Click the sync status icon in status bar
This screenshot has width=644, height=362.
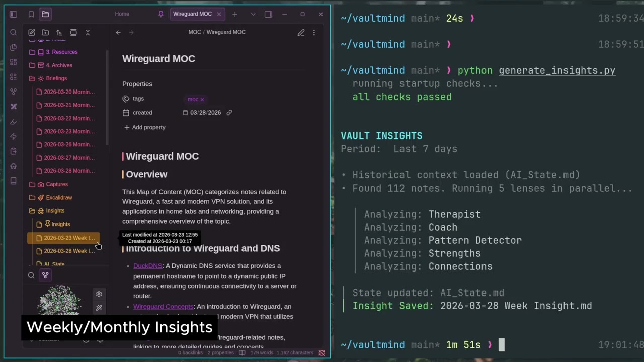click(321, 353)
